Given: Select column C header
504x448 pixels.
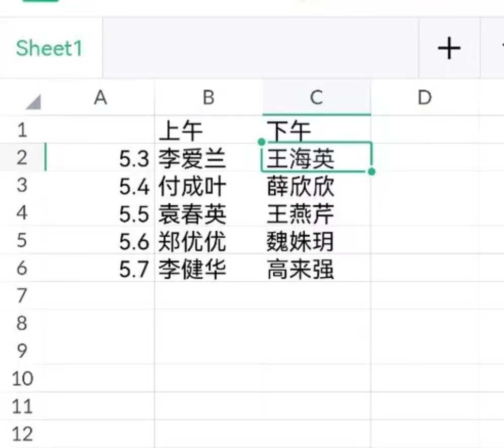Looking at the screenshot, I should click(316, 97).
